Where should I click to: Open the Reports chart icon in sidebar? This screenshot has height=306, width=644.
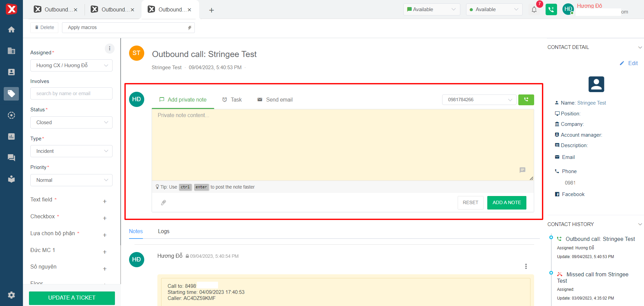pyautogui.click(x=11, y=137)
